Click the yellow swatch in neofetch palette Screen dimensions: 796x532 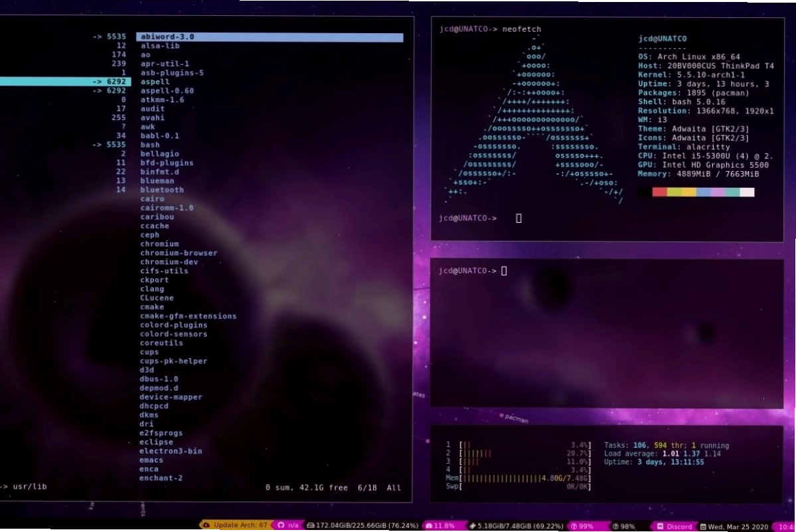[x=689, y=192]
